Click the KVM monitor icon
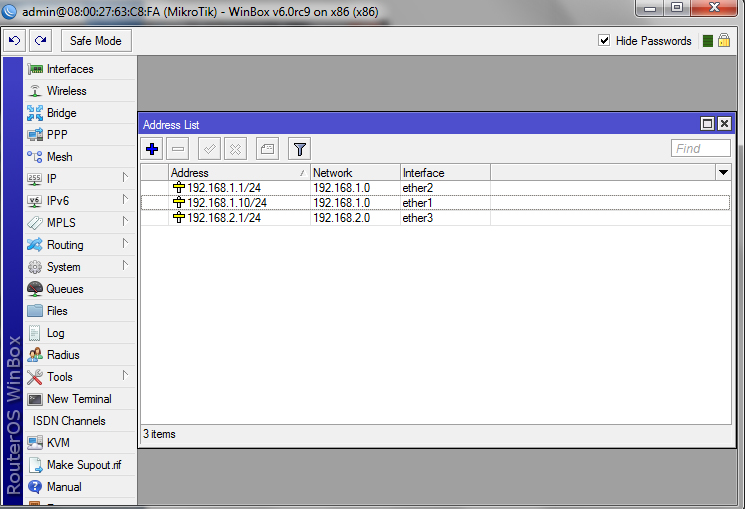Viewport: 745px width, 509px height. 35,443
